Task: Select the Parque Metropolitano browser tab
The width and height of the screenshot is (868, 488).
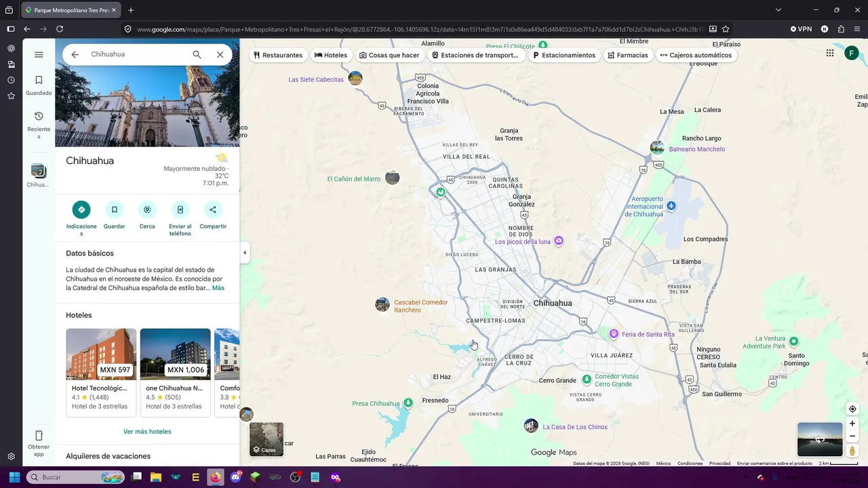Action: (71, 10)
